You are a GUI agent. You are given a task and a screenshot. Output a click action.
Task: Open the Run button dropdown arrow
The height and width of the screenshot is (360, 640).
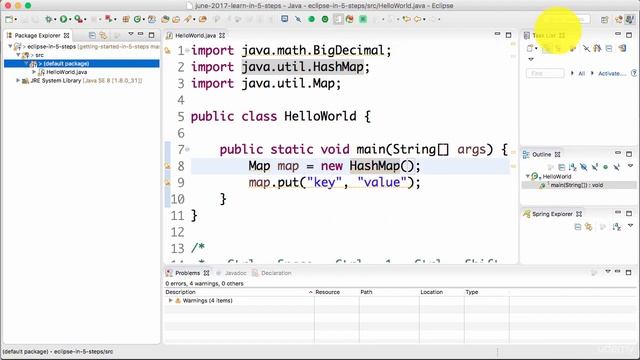pyautogui.click(x=70, y=19)
